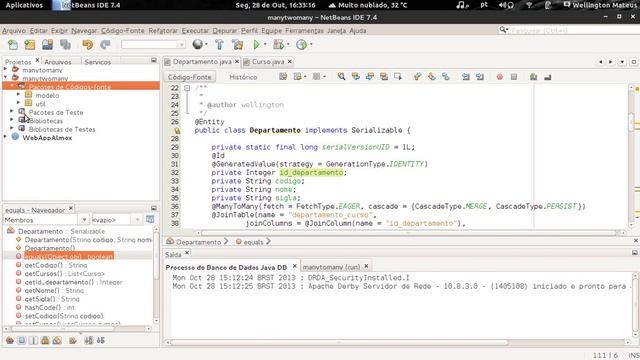640x360 pixels.
Task: Click the Toggle Bookmark icon in editor toolbar
Action: point(446,76)
